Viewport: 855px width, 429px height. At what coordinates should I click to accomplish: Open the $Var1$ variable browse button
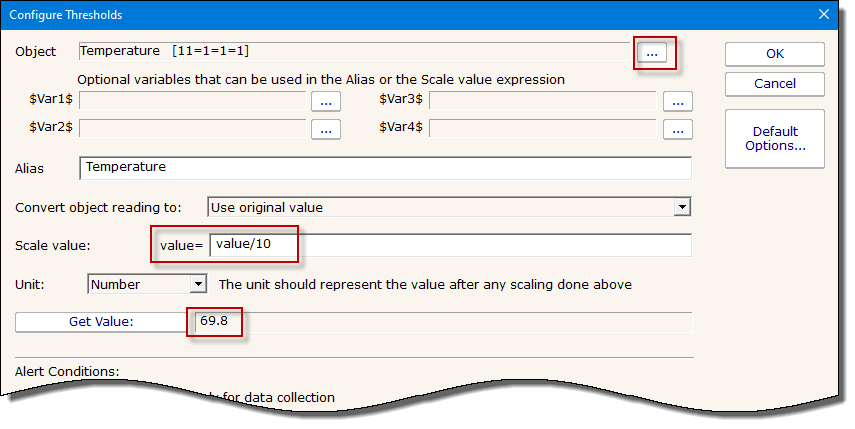click(326, 101)
